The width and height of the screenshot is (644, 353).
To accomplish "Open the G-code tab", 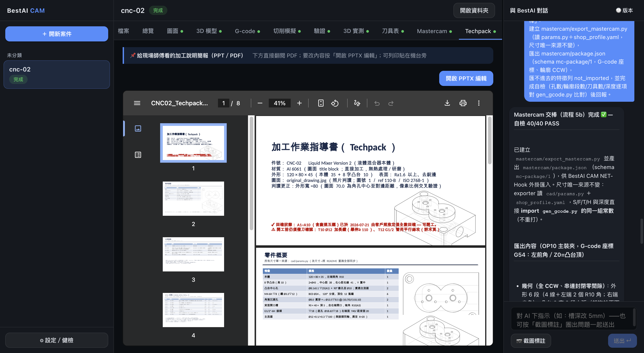I will 248,31.
